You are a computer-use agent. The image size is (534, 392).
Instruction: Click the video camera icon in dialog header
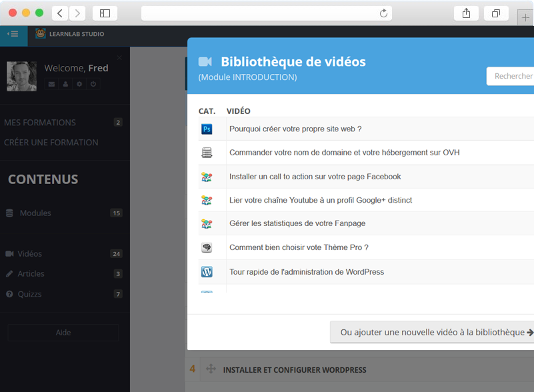pos(205,61)
